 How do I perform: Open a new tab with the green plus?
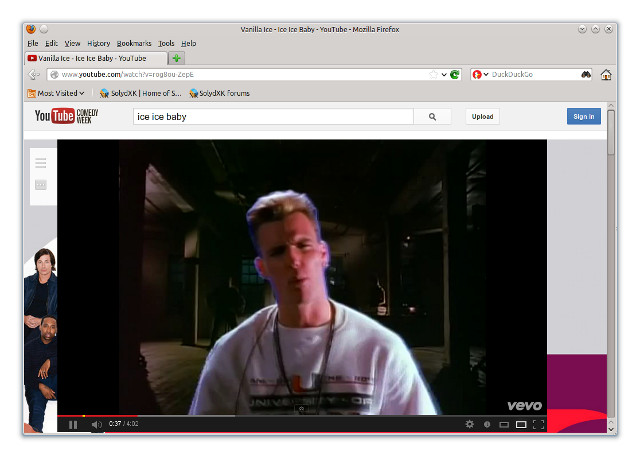(x=176, y=58)
